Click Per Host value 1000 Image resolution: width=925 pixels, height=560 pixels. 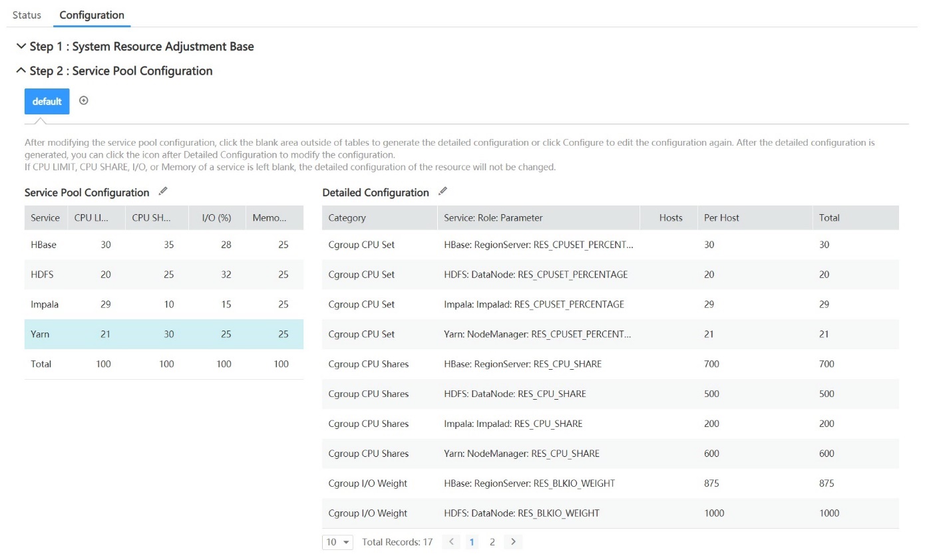pyautogui.click(x=714, y=513)
